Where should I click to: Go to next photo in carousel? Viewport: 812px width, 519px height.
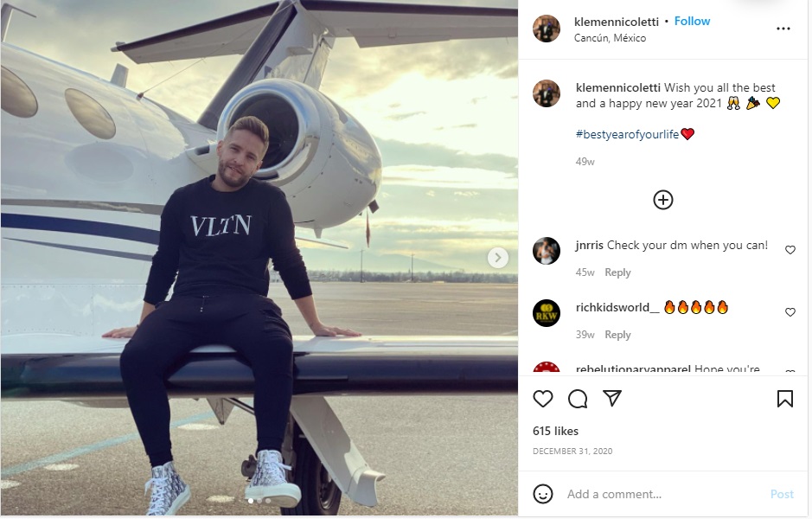(x=497, y=257)
